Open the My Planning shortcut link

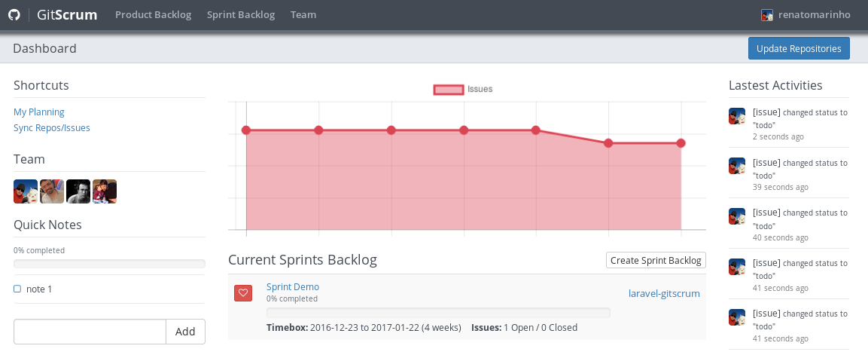pyautogui.click(x=38, y=112)
